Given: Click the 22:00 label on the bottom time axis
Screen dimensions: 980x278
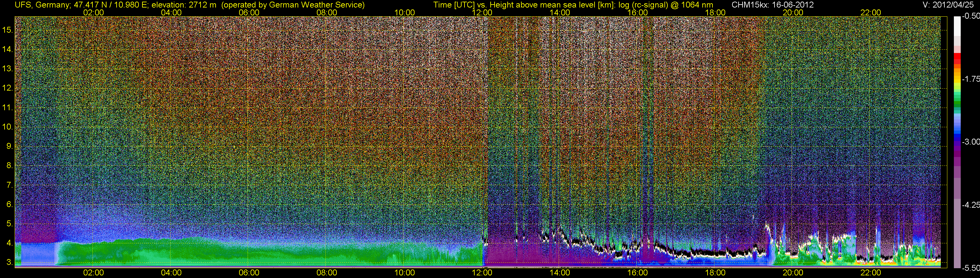Looking at the screenshot, I should coord(871,273).
